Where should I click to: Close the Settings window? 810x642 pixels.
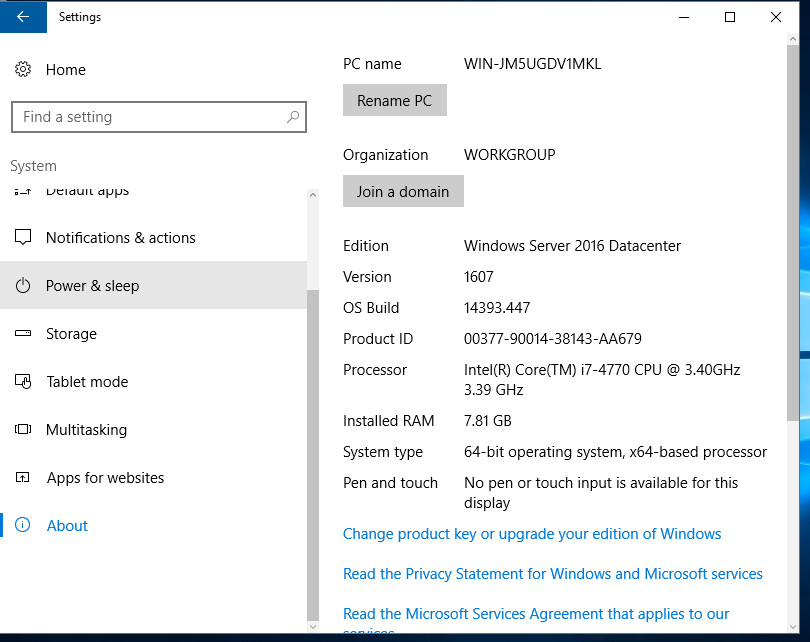(776, 17)
